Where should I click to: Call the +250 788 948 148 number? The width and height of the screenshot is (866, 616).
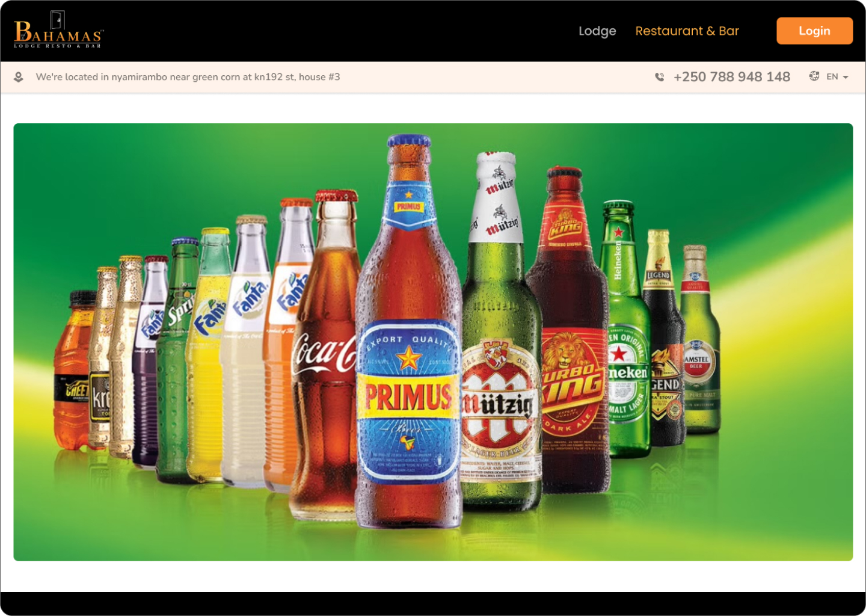click(731, 77)
